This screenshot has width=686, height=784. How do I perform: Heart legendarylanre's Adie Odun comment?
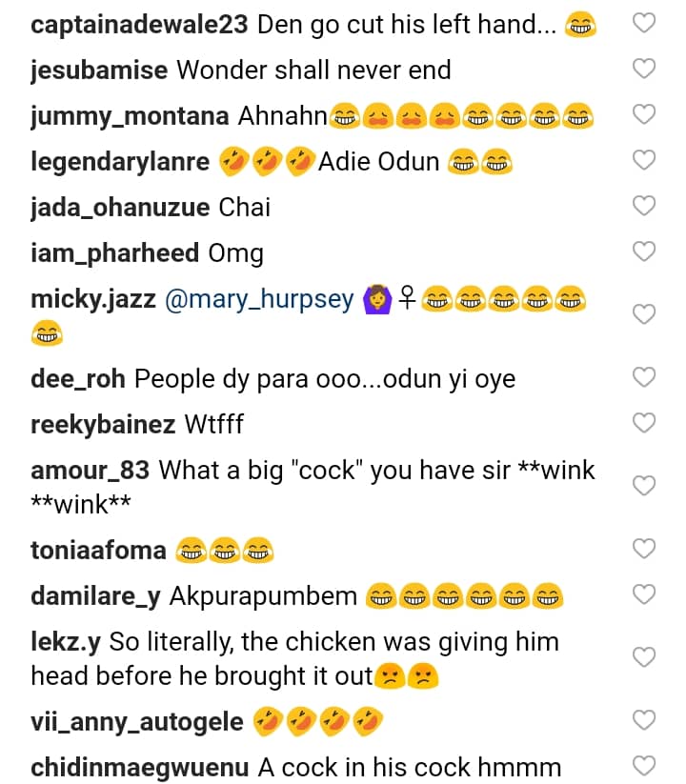coord(644,161)
